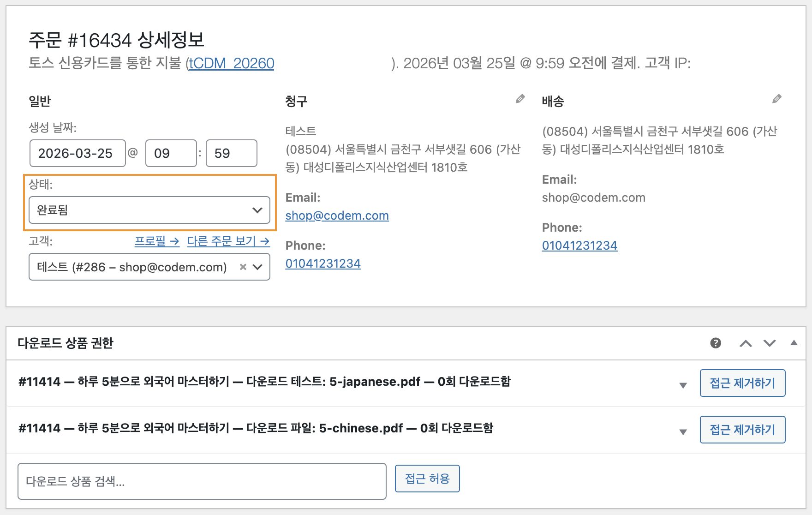
Task: Revoke access for 5-japanese.pdf
Action: click(x=742, y=383)
